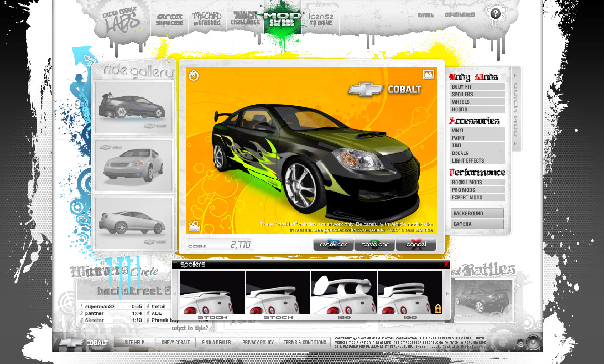This screenshot has height=364, width=604.
Task: Click the save car button
Action: 375,245
